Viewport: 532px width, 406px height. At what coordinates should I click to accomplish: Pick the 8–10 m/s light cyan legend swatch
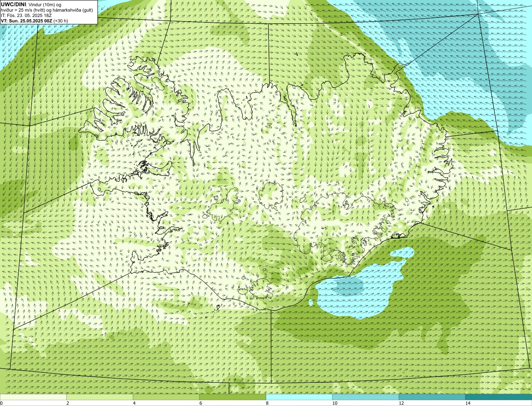click(299, 397)
